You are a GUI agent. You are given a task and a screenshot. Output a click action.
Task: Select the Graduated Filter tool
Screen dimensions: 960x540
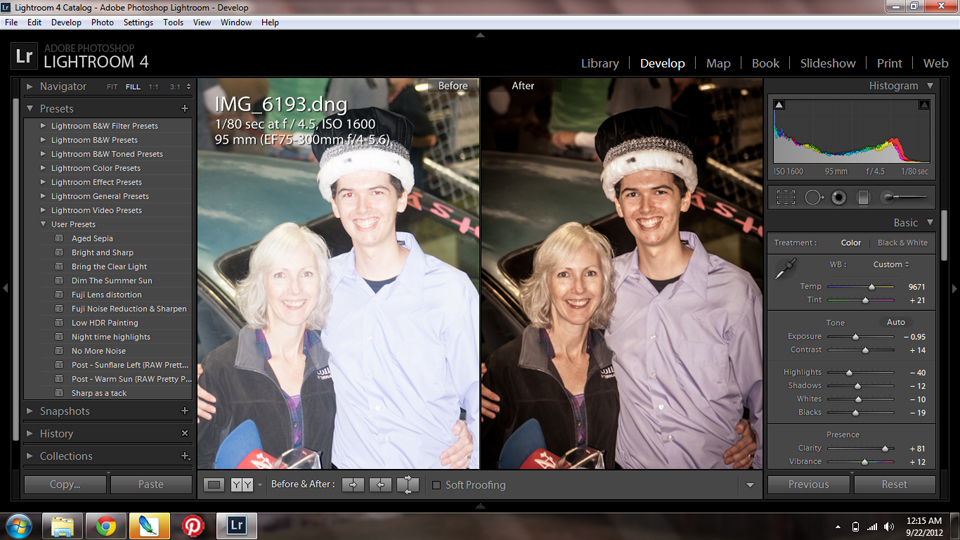863,198
